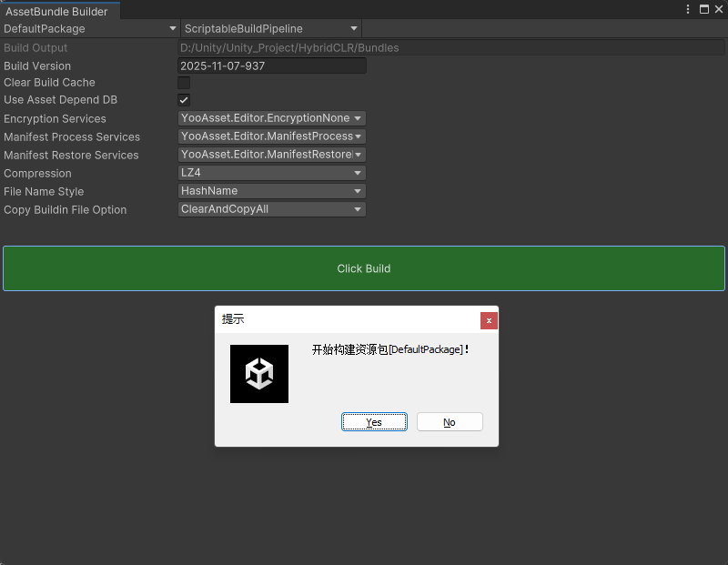Click the Manifest Process Services label
This screenshot has height=565, width=728.
point(72,137)
